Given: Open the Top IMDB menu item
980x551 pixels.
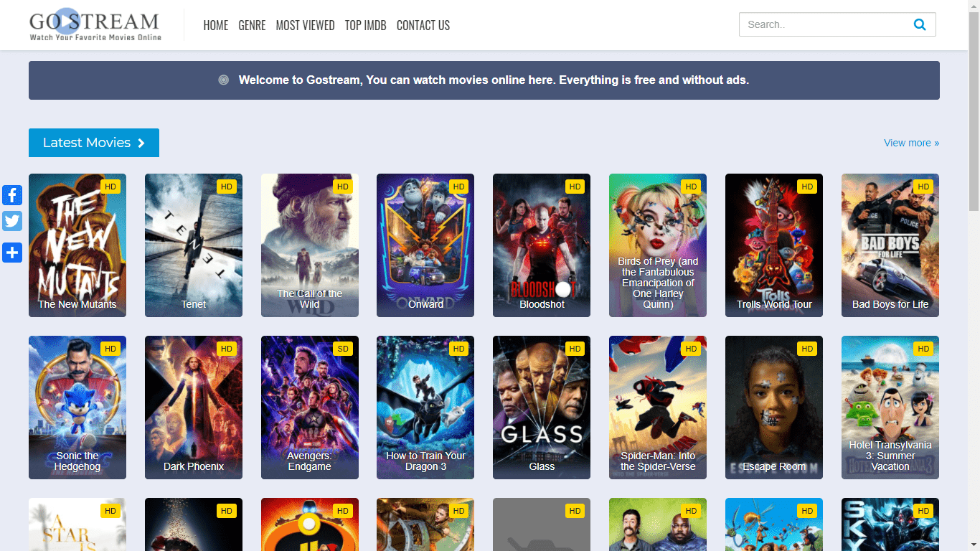Looking at the screenshot, I should coord(365,25).
